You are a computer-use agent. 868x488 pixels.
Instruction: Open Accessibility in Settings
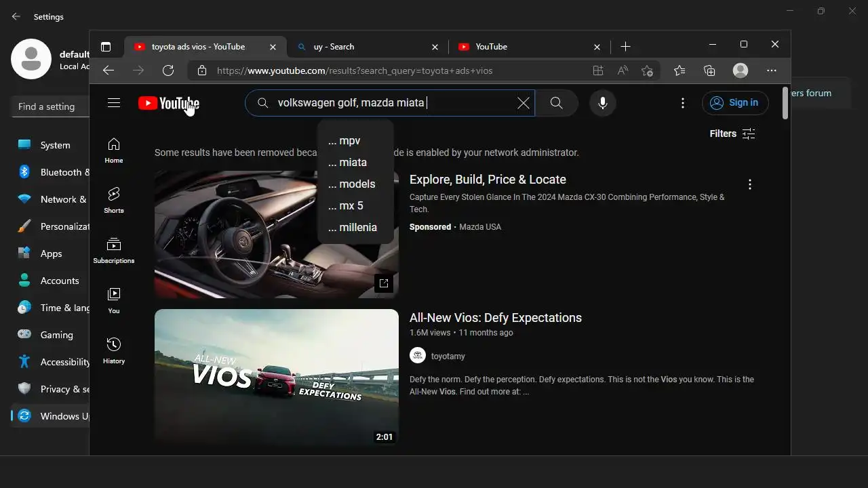coord(50,362)
